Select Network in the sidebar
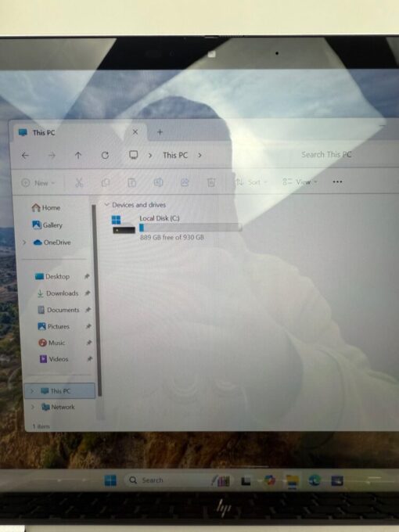 [58, 407]
